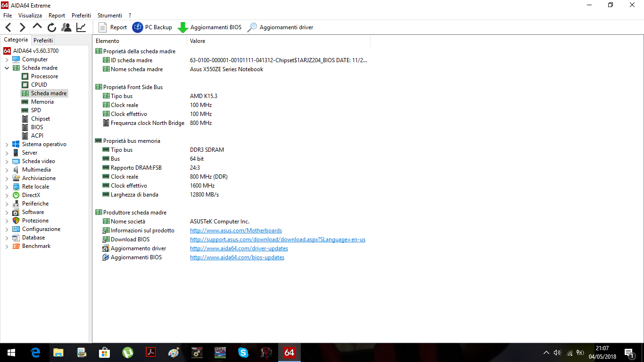644x362 pixels.
Task: Open the Preferiti menu
Action: click(x=81, y=16)
